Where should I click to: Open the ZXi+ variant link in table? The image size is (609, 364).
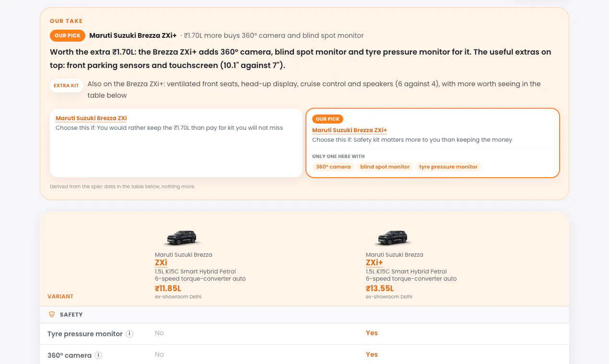point(375,262)
